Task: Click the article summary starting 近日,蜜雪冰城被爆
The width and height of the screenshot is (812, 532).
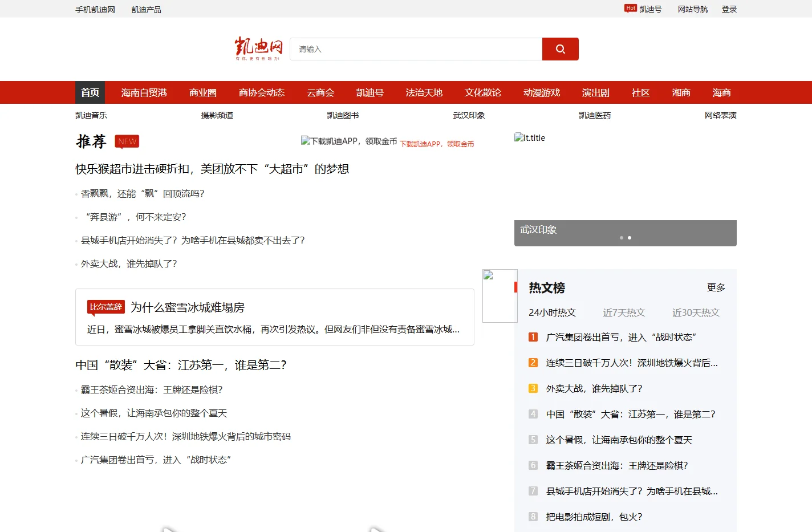Action: [273, 330]
